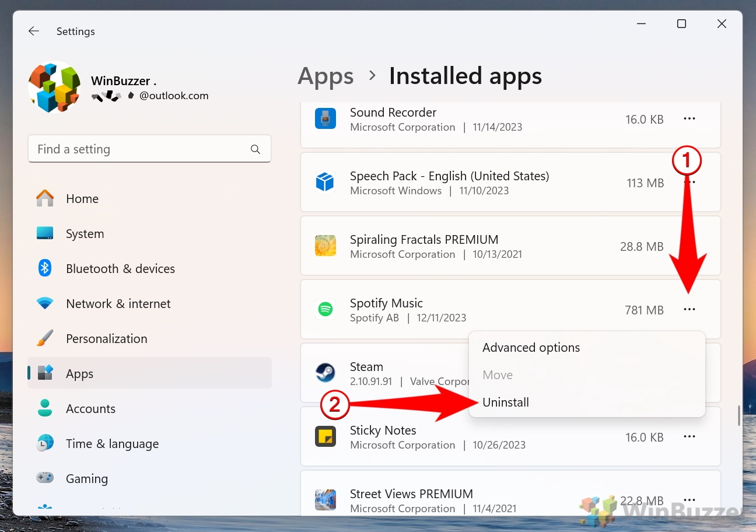Close the Settings window

tap(722, 24)
